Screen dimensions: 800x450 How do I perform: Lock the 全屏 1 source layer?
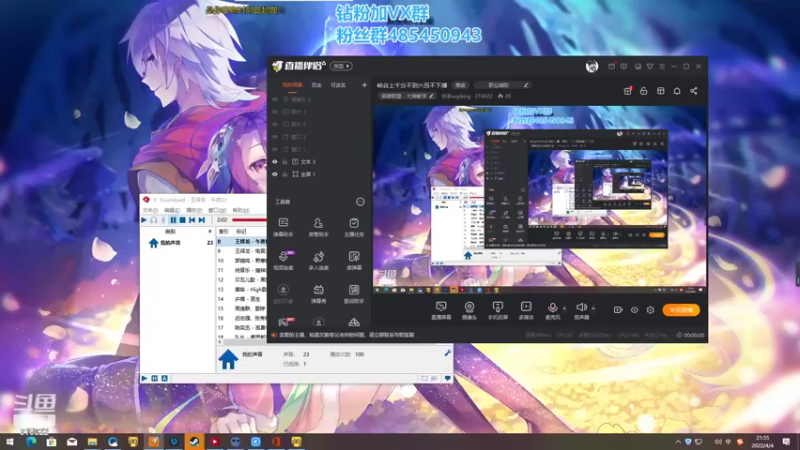click(285, 174)
